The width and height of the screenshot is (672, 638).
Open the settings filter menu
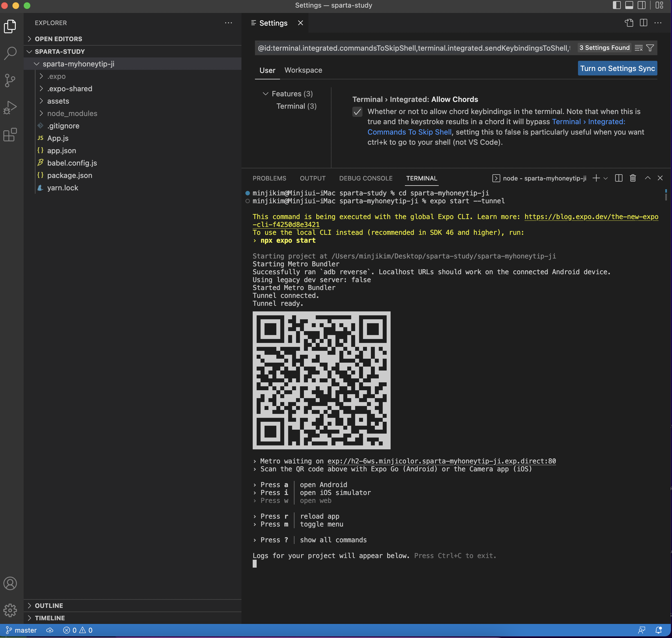[650, 48]
